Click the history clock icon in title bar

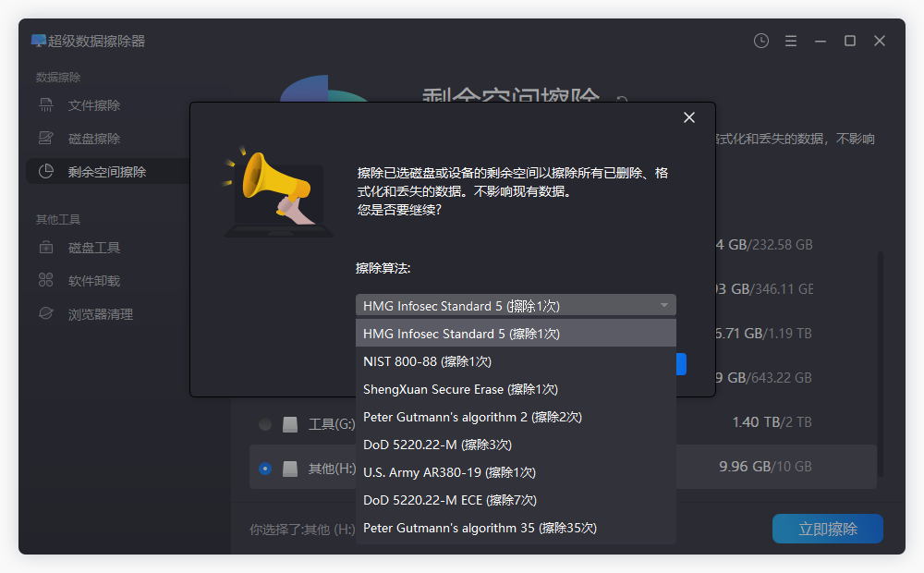(x=760, y=41)
